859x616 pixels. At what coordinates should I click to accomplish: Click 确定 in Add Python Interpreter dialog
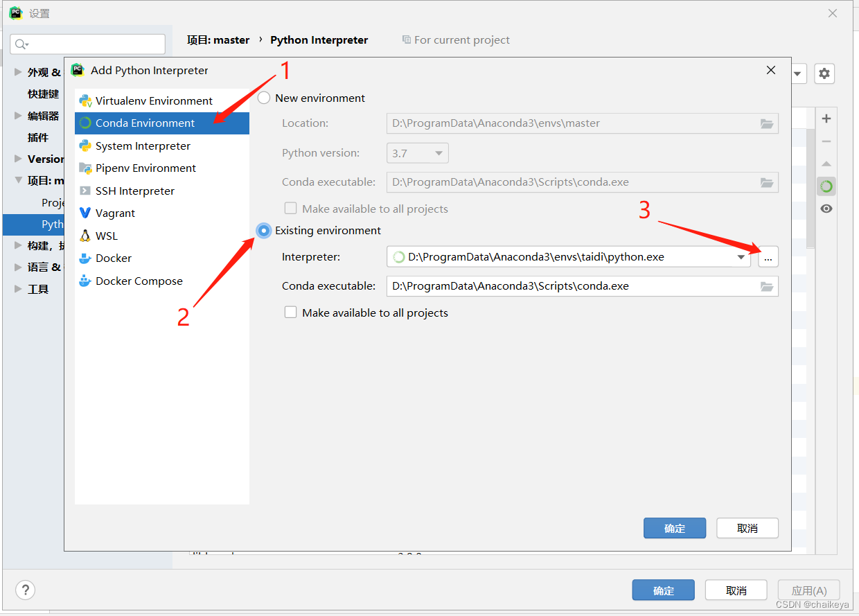pyautogui.click(x=675, y=528)
